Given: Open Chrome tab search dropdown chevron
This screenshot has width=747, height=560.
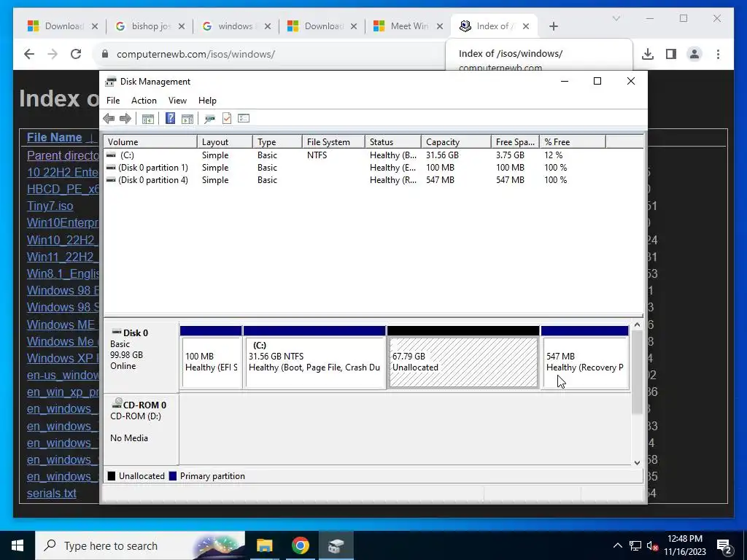Looking at the screenshot, I should (x=616, y=18).
